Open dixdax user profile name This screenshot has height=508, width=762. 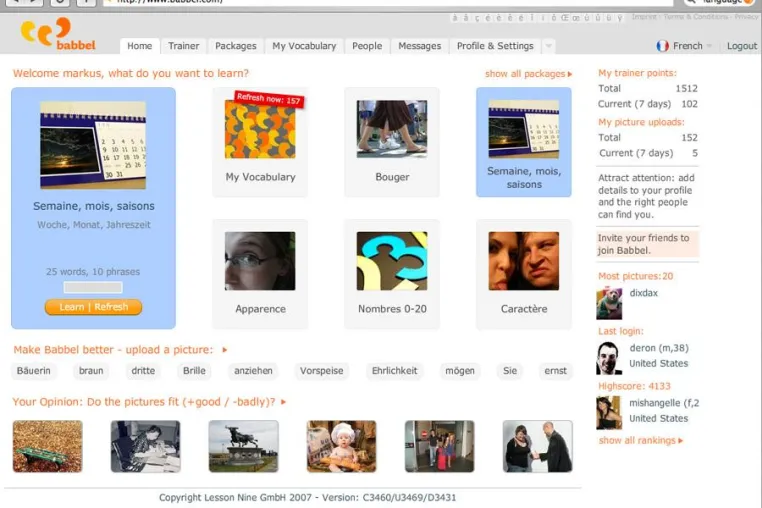[x=643, y=293]
